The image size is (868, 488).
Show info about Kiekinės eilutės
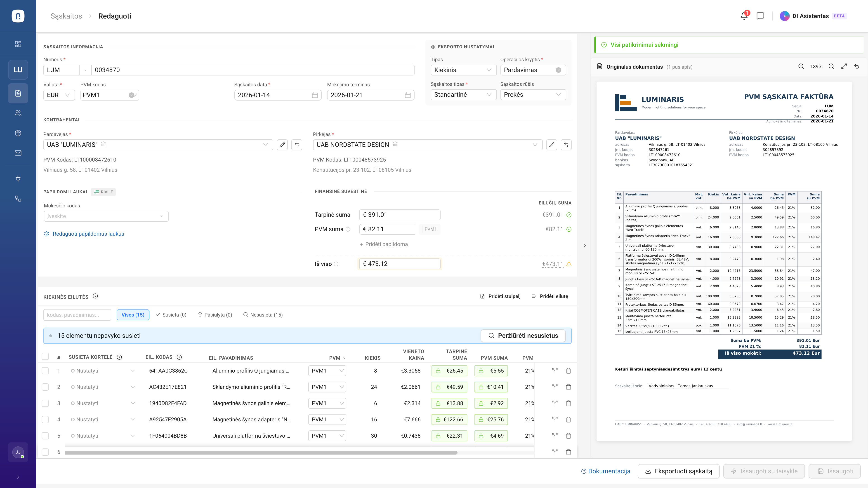pos(95,296)
